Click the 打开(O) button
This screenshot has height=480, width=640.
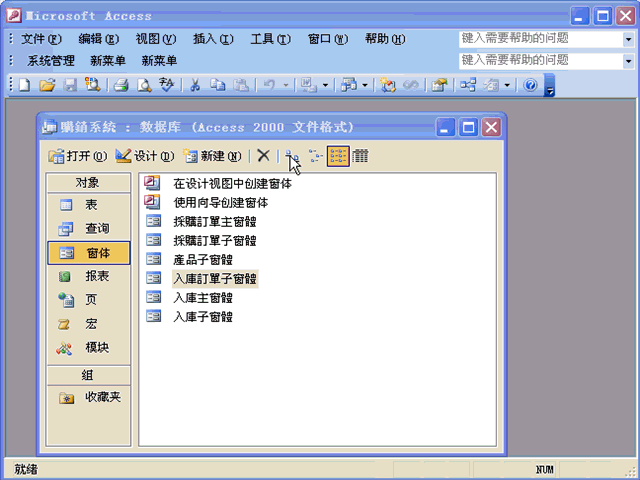[78, 156]
